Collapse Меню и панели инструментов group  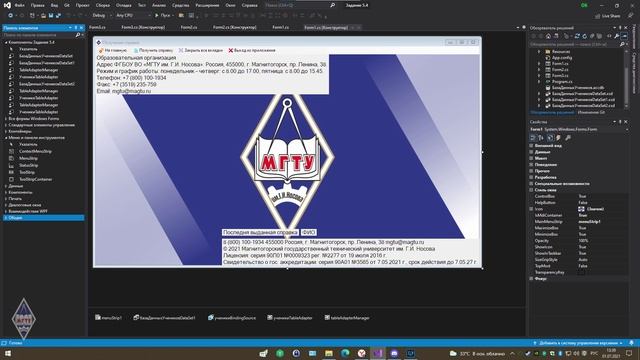click(6, 138)
